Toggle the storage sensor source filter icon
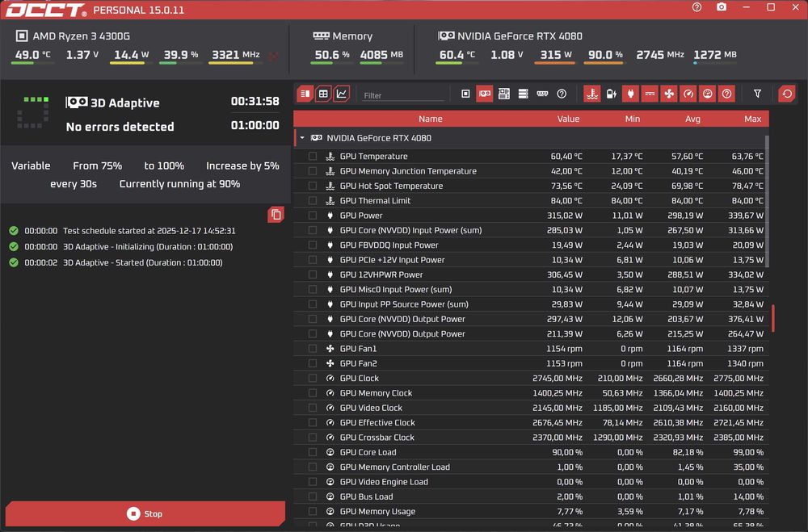 click(523, 94)
